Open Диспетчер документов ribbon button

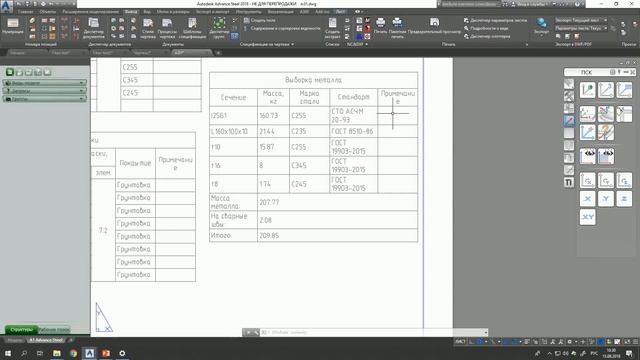click(93, 28)
